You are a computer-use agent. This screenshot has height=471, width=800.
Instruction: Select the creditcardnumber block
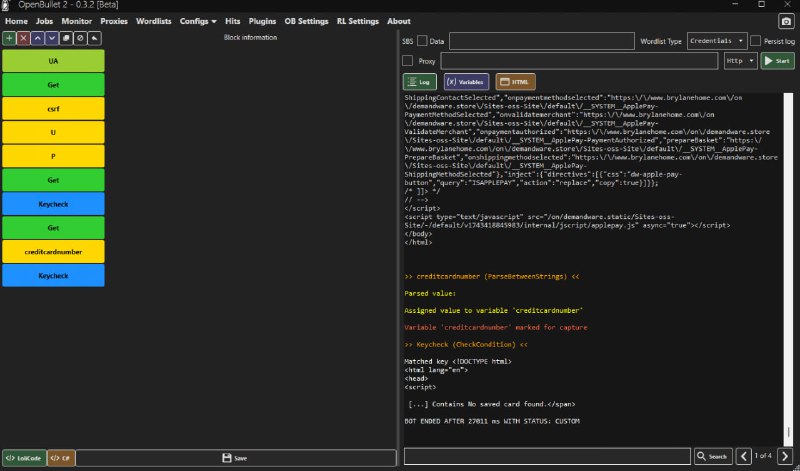[x=53, y=252]
